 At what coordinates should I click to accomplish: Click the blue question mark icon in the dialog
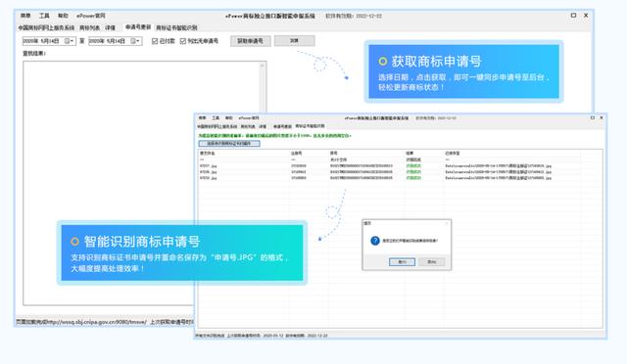pyautogui.click(x=374, y=241)
